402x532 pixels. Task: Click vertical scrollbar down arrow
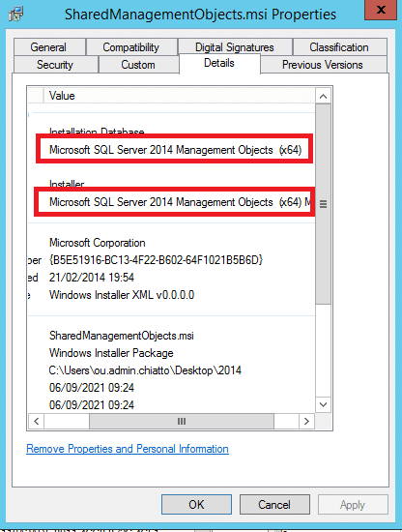point(323,404)
